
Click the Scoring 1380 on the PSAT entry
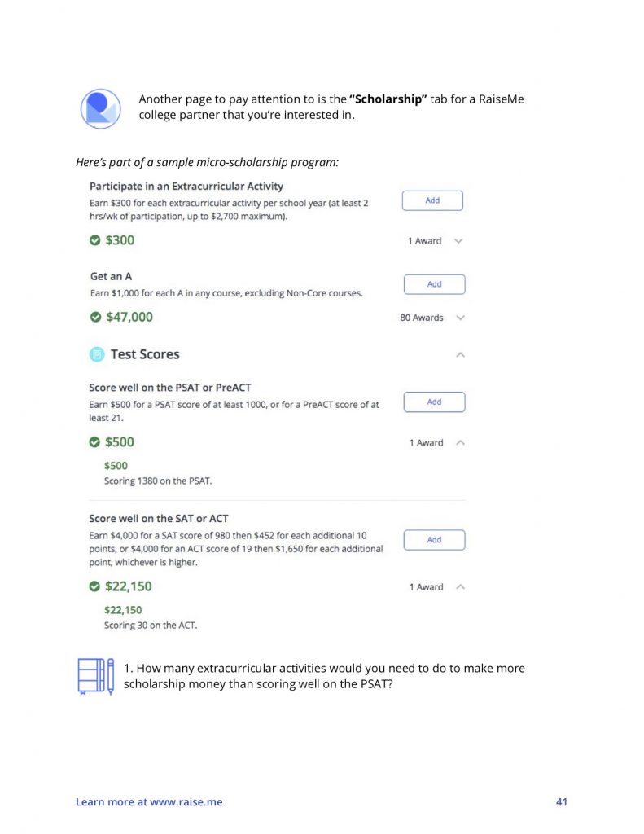(158, 481)
